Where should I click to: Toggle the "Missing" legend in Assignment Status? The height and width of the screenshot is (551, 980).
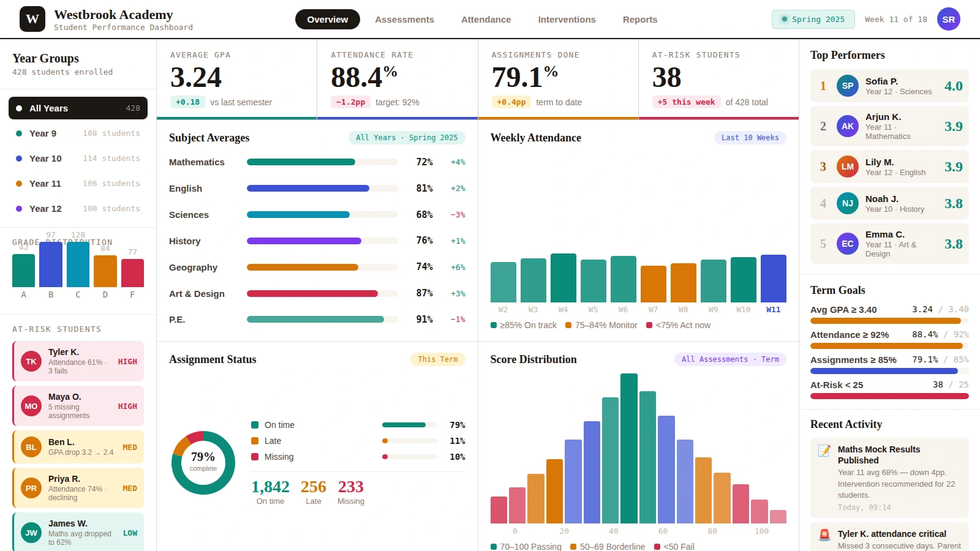[x=273, y=457]
